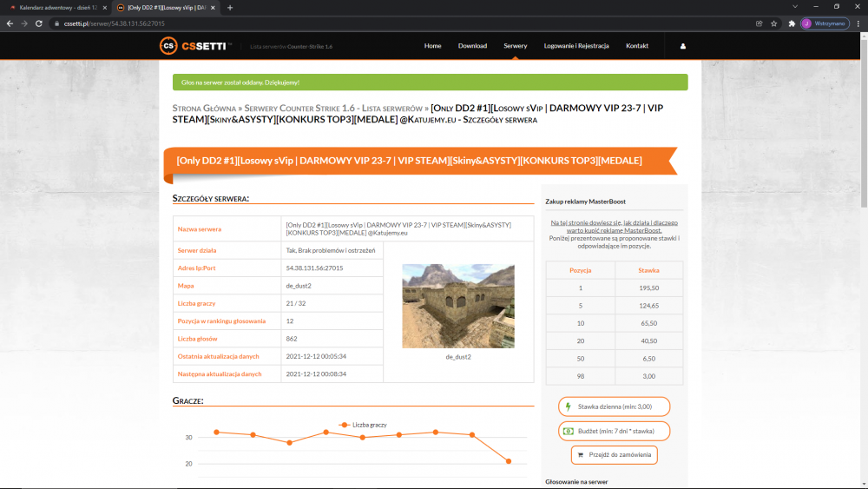Click the orange server name banner

(x=420, y=161)
